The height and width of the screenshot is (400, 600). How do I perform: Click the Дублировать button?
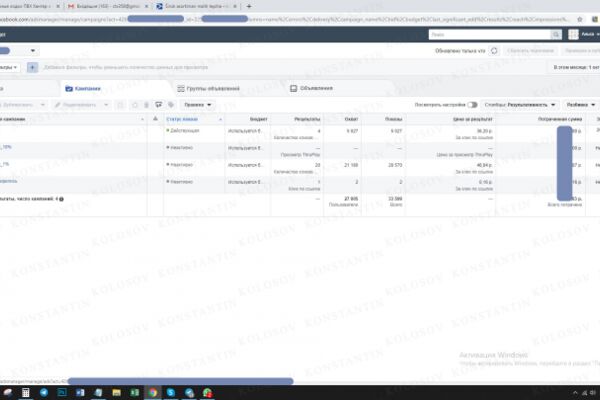coord(18,105)
